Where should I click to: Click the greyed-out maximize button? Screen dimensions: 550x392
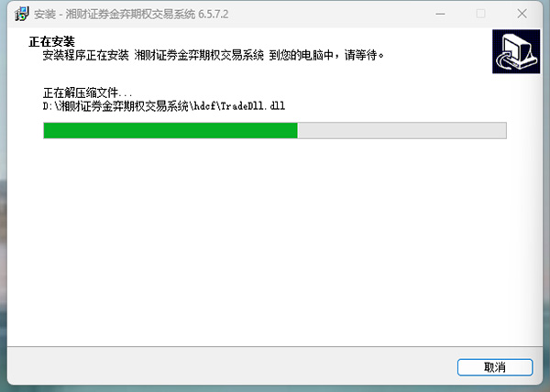coord(480,14)
